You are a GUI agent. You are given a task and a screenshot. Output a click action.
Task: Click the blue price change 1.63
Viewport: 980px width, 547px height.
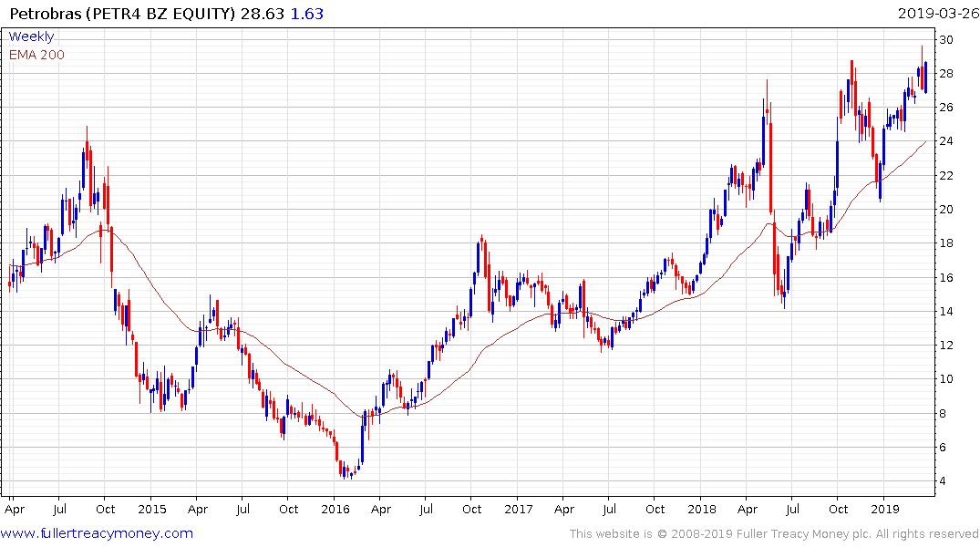coord(307,14)
